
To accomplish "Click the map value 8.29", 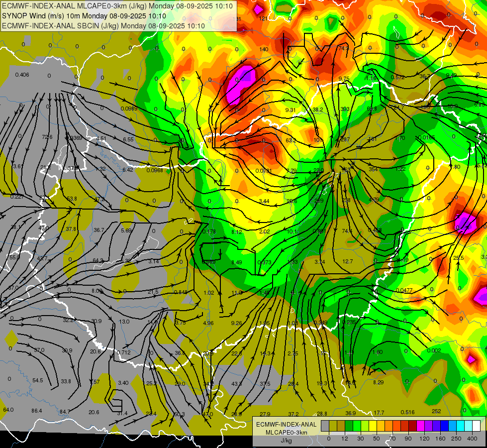I will 378,382.
